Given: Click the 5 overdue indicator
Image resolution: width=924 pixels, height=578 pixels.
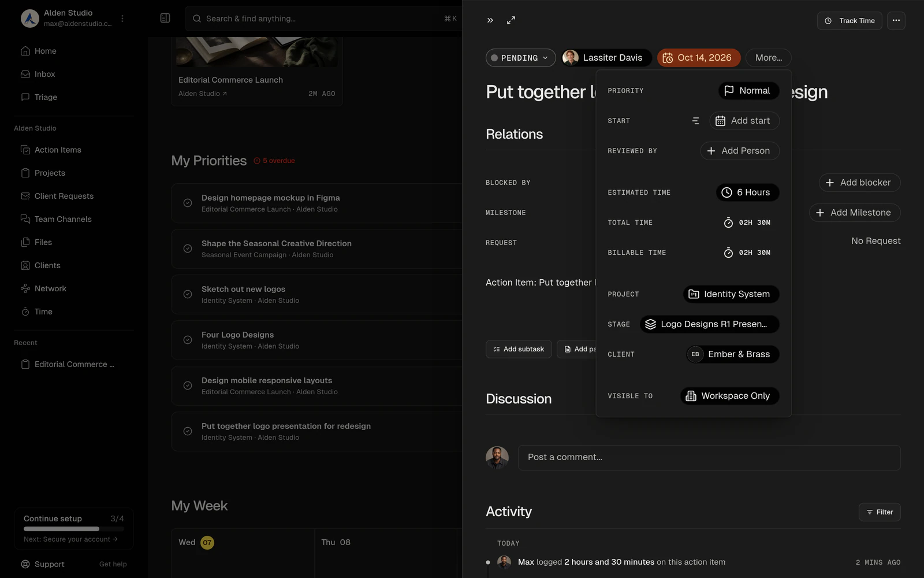Looking at the screenshot, I should tap(274, 161).
